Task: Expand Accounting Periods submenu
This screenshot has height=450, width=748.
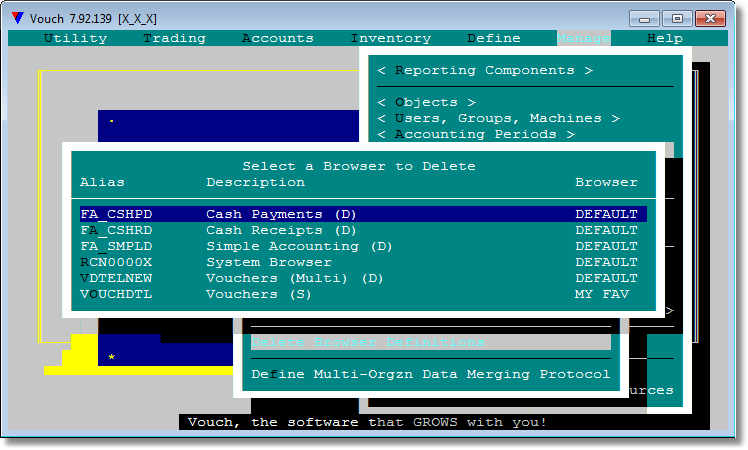Action: (x=476, y=134)
